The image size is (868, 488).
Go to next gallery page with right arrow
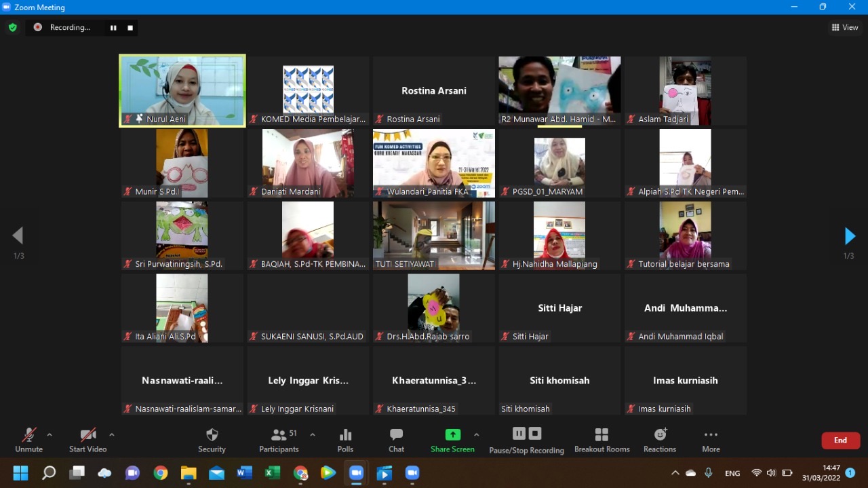click(849, 236)
